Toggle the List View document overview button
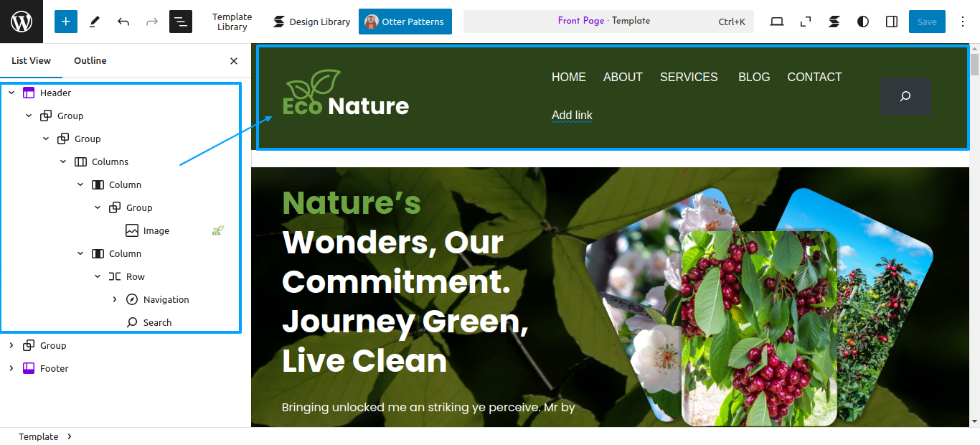Screen dimensions: 980x445 pos(181,22)
